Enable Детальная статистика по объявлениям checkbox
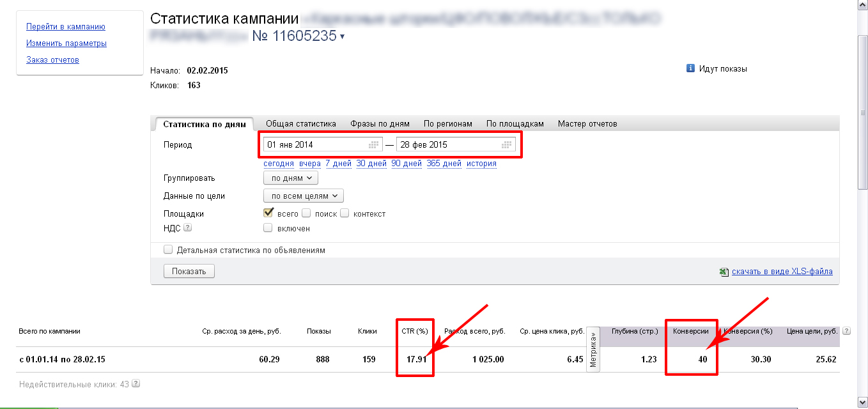 [x=168, y=250]
